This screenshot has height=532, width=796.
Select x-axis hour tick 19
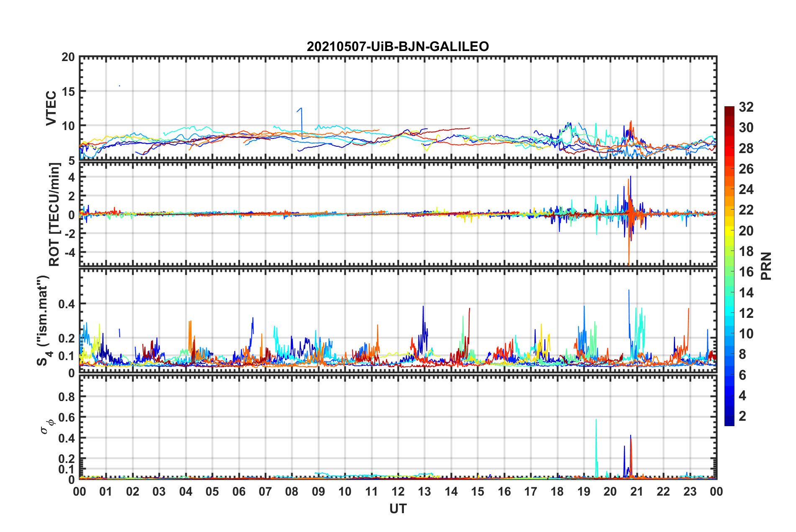[584, 491]
